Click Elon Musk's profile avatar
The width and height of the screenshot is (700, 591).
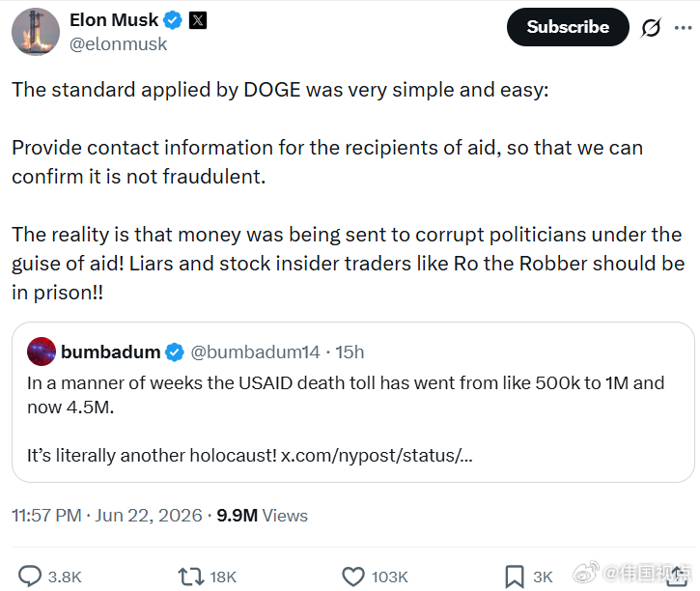point(36,32)
